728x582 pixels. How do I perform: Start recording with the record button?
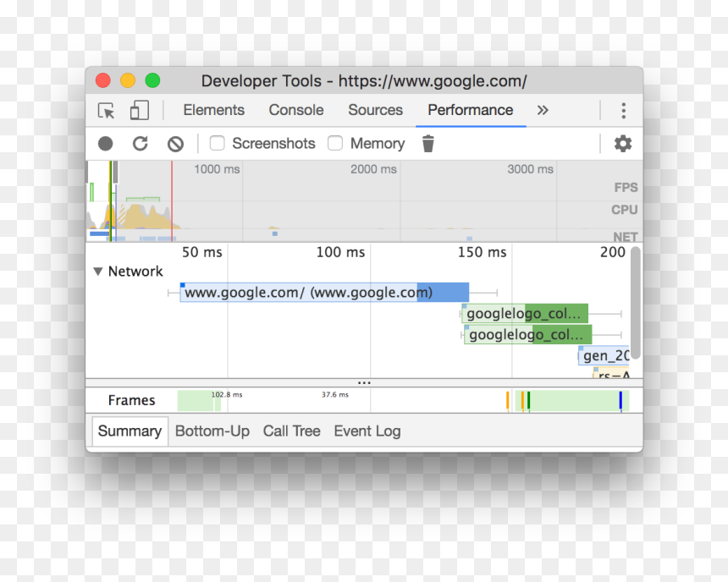pyautogui.click(x=106, y=144)
